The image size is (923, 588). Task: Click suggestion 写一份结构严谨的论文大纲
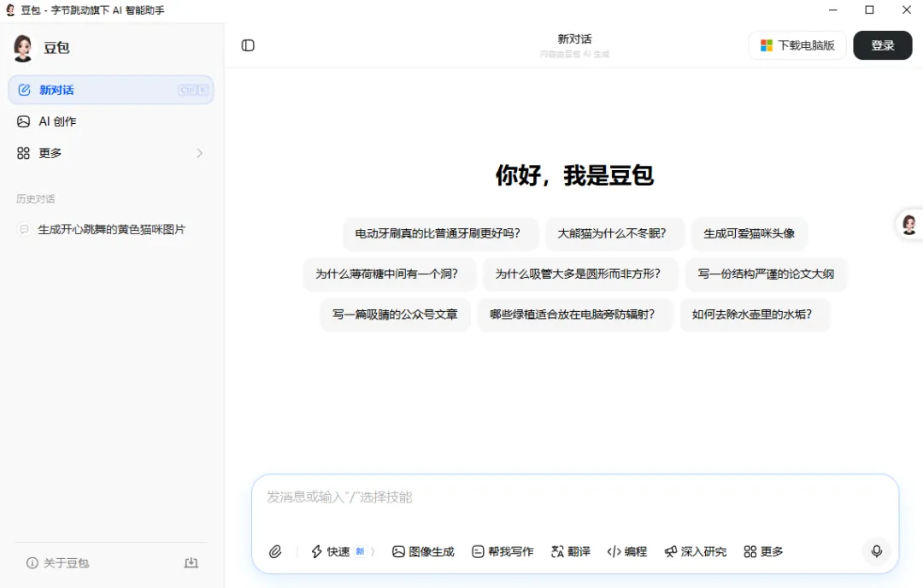point(766,273)
